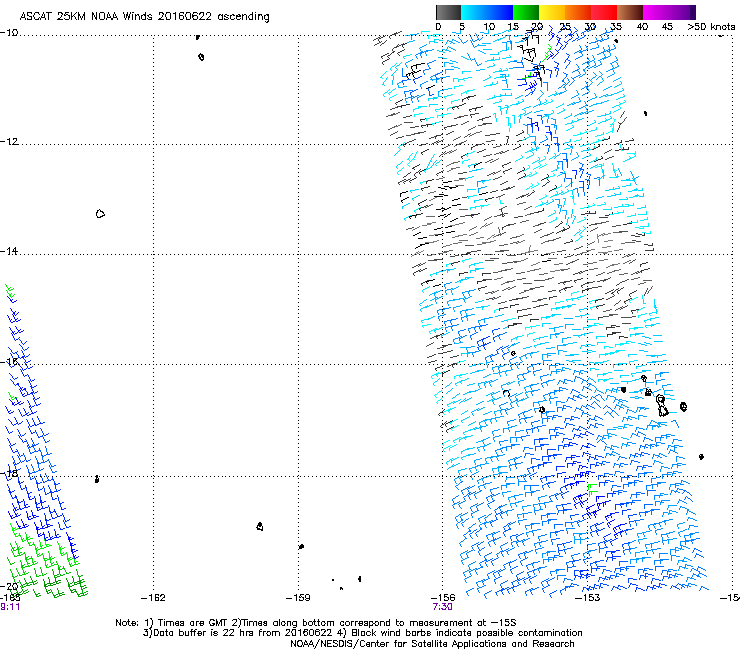Click the island outline between -12 and -14 at far left
The image size is (740, 650).
100,214
